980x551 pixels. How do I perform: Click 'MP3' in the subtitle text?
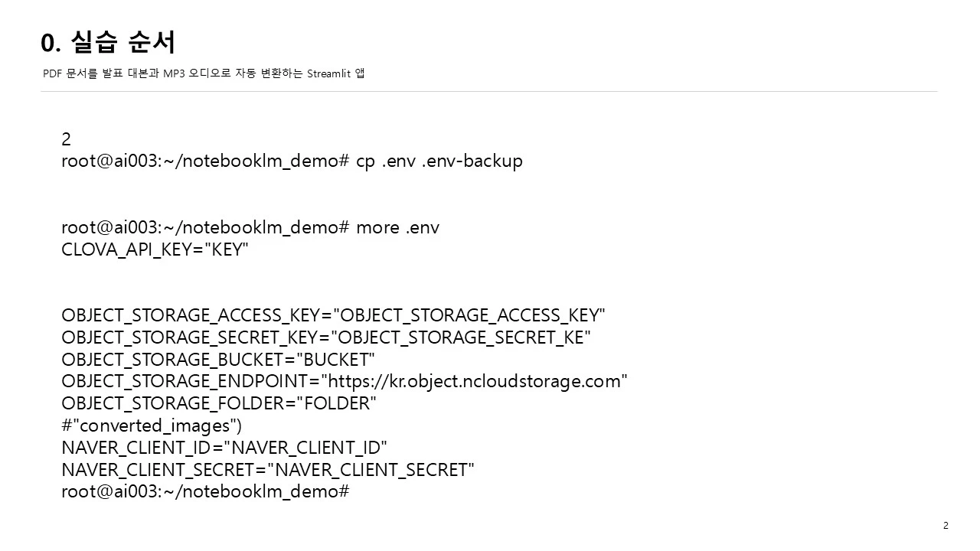click(174, 73)
